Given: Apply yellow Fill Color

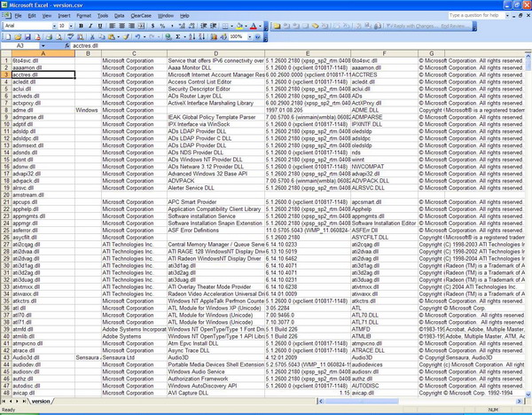Looking at the screenshot, I should [x=239, y=26].
